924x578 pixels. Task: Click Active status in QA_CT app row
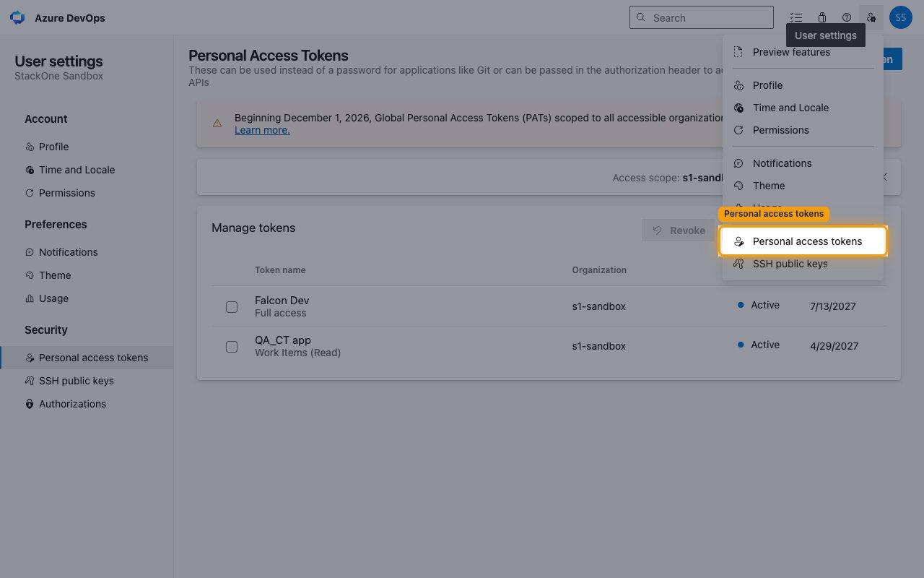tap(759, 345)
